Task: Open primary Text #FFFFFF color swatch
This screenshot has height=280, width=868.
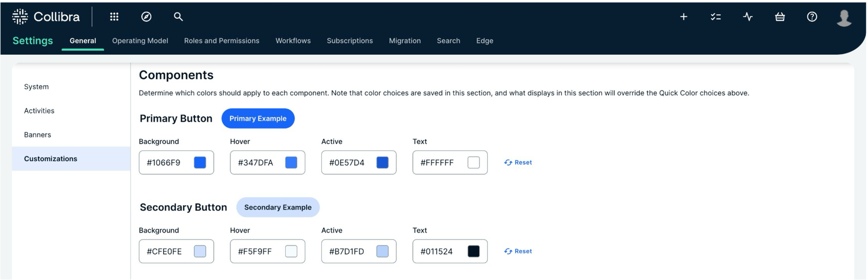Action: [x=474, y=163]
